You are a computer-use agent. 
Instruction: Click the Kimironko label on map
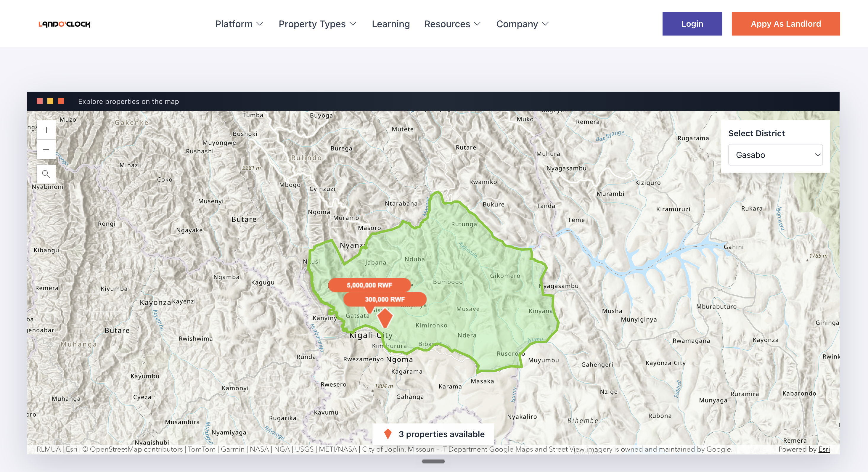point(431,325)
